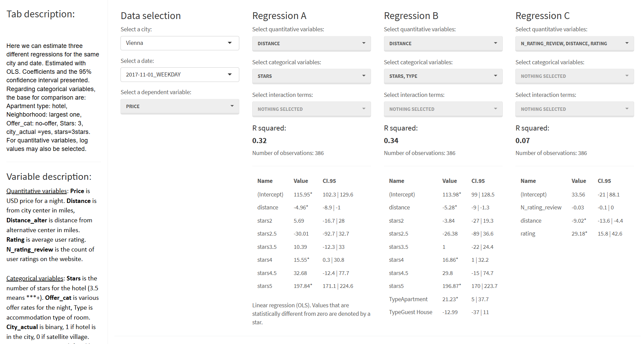644x344 pixels.
Task: Click the Name column header in Regression A table
Action: [265, 181]
